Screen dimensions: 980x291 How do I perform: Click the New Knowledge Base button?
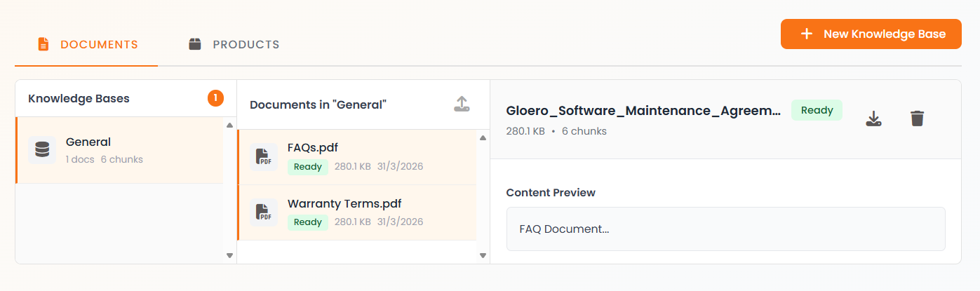(x=871, y=34)
